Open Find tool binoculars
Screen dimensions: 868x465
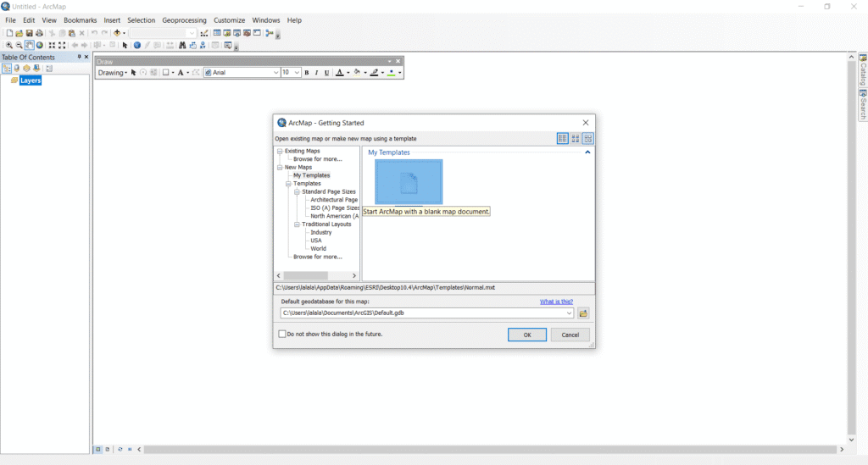click(x=182, y=46)
